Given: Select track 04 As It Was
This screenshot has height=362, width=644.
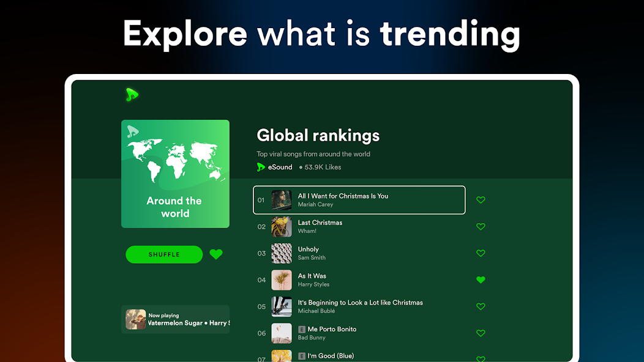Looking at the screenshot, I should point(359,280).
